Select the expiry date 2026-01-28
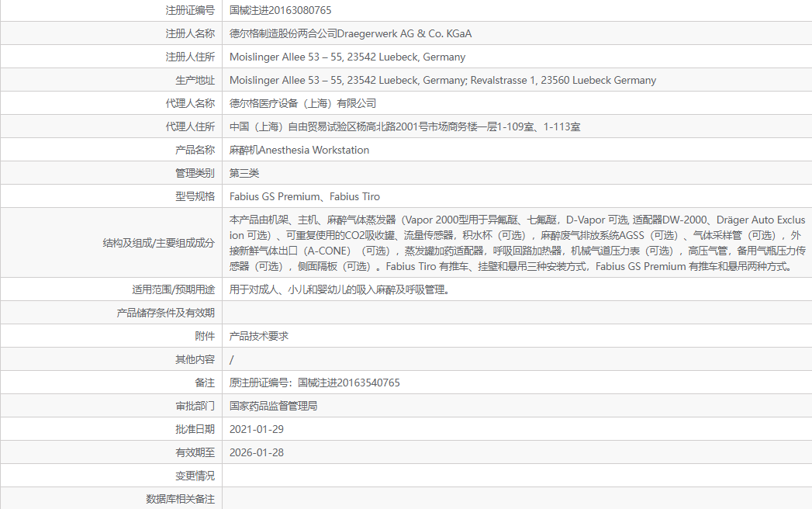The image size is (812, 509). pos(257,453)
